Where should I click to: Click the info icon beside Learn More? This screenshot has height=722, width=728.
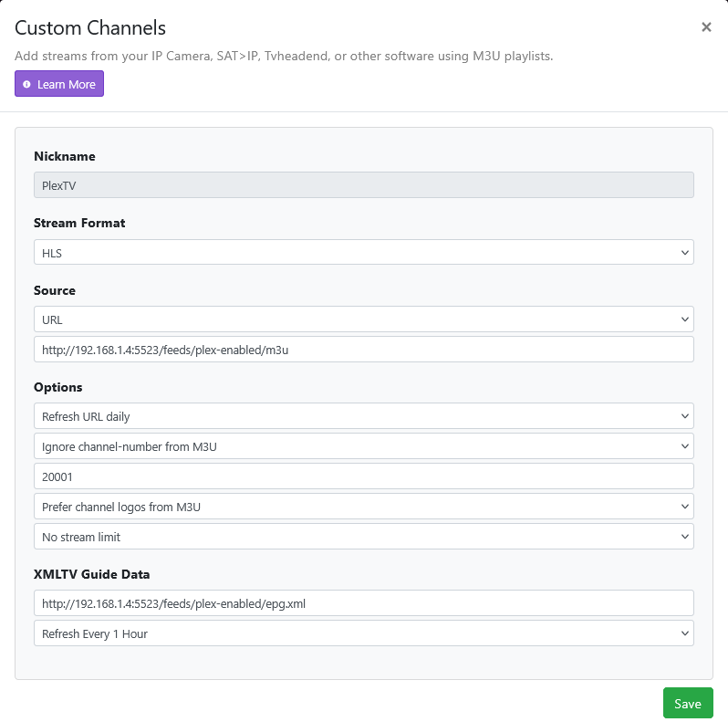click(26, 85)
